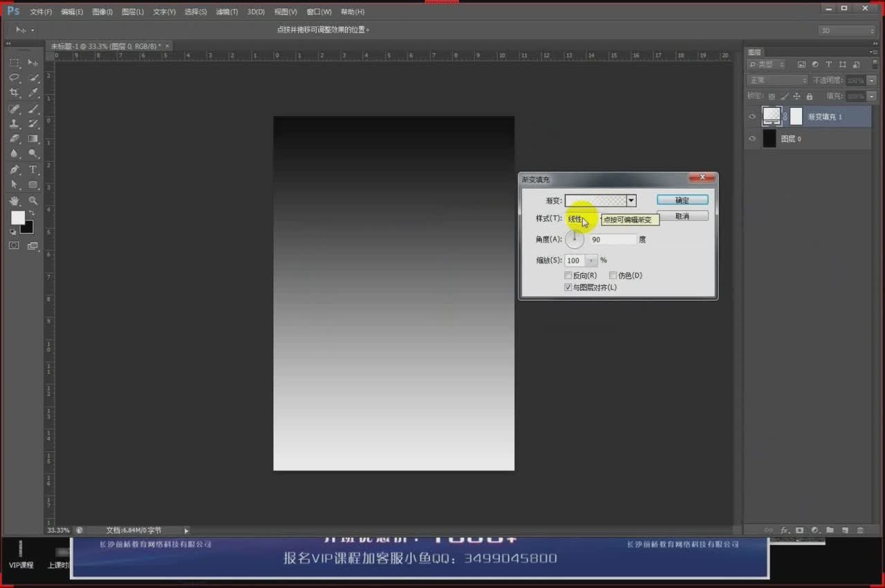Toggle Quick Mask mode

click(14, 245)
